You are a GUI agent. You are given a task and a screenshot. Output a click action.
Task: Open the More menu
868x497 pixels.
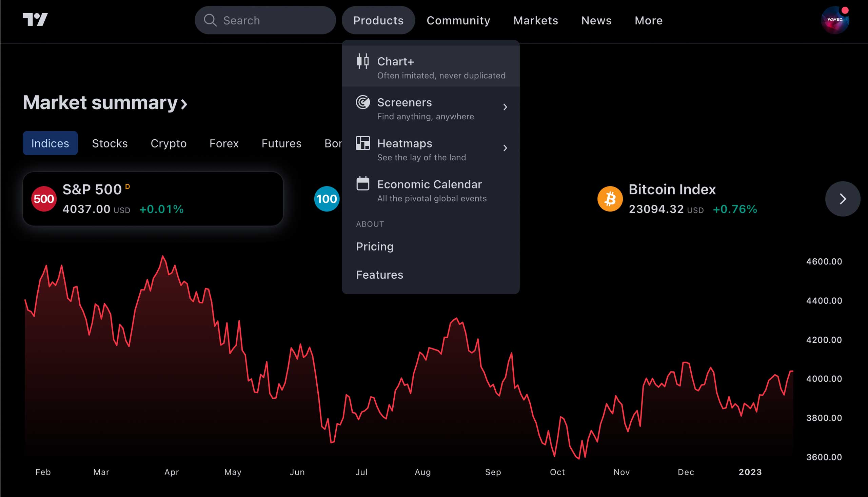pos(649,20)
